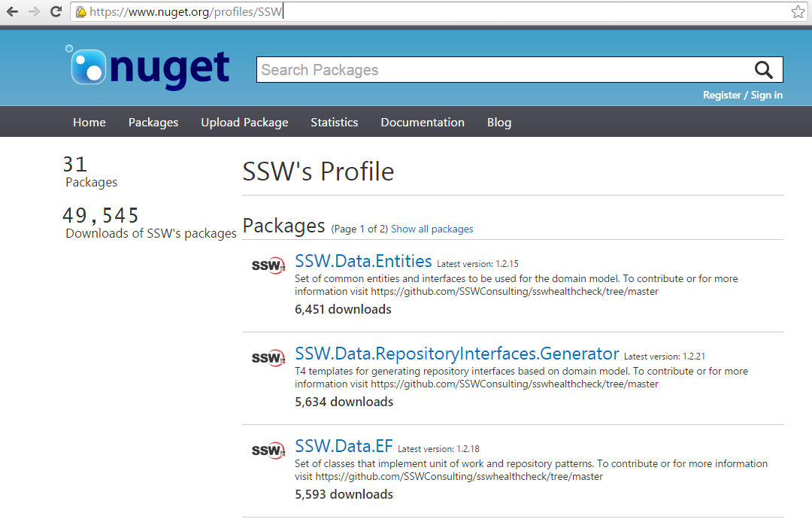The image size is (812, 522).
Task: Open the Statistics navigation item
Action: click(x=334, y=122)
